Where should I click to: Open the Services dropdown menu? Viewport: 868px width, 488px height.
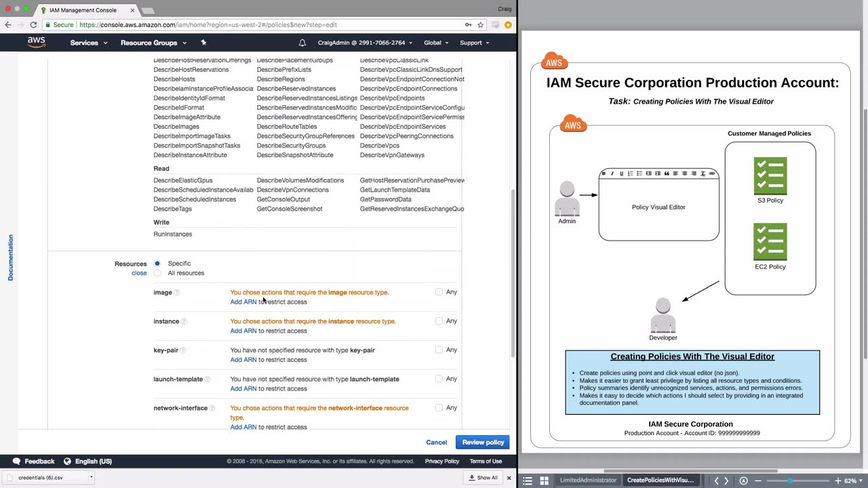click(x=89, y=43)
